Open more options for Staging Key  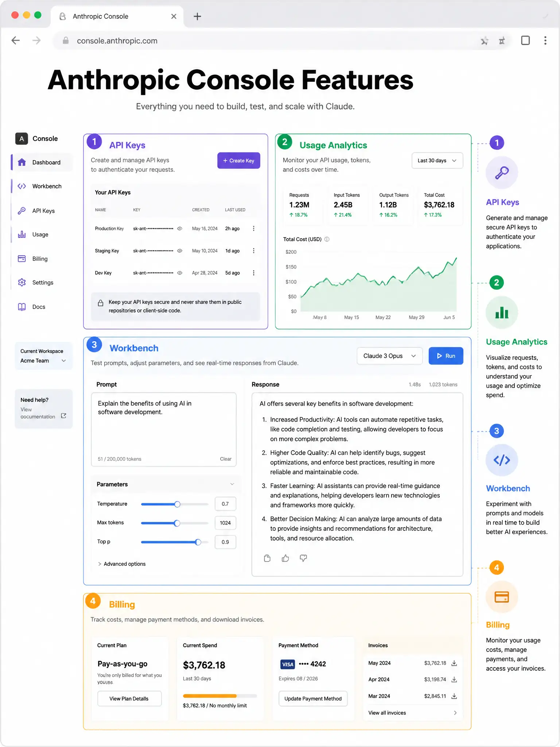pos(254,251)
